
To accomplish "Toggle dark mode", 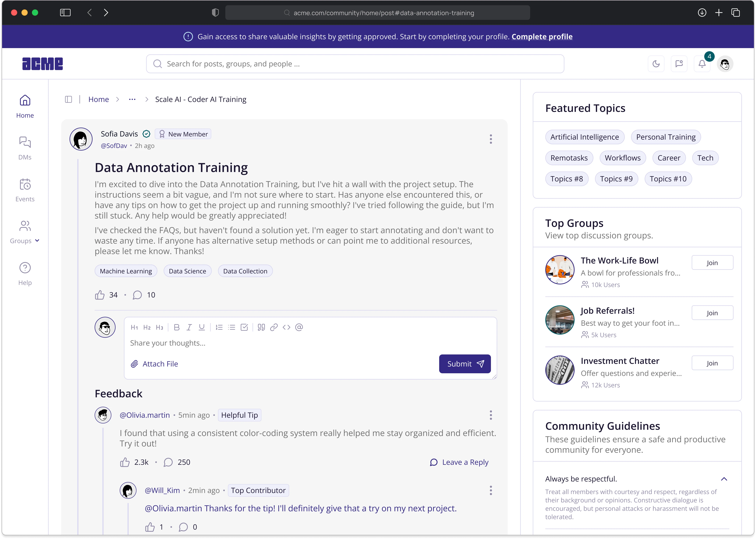I will [x=656, y=64].
